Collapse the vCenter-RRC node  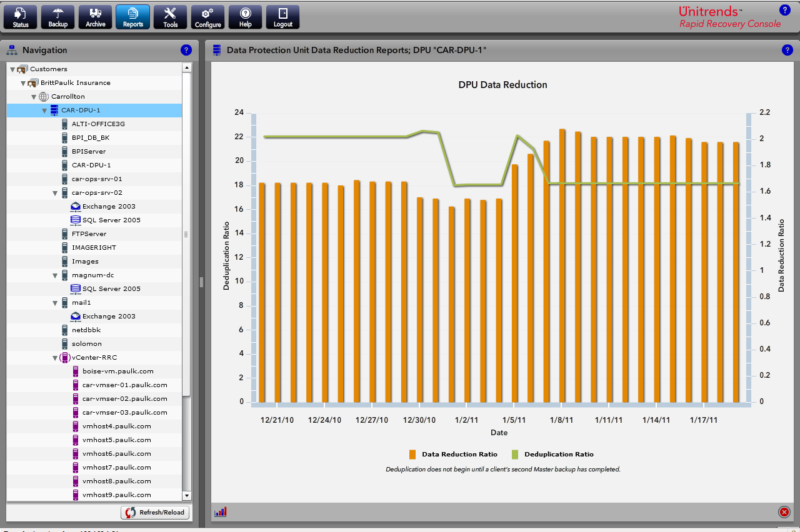[x=55, y=358]
